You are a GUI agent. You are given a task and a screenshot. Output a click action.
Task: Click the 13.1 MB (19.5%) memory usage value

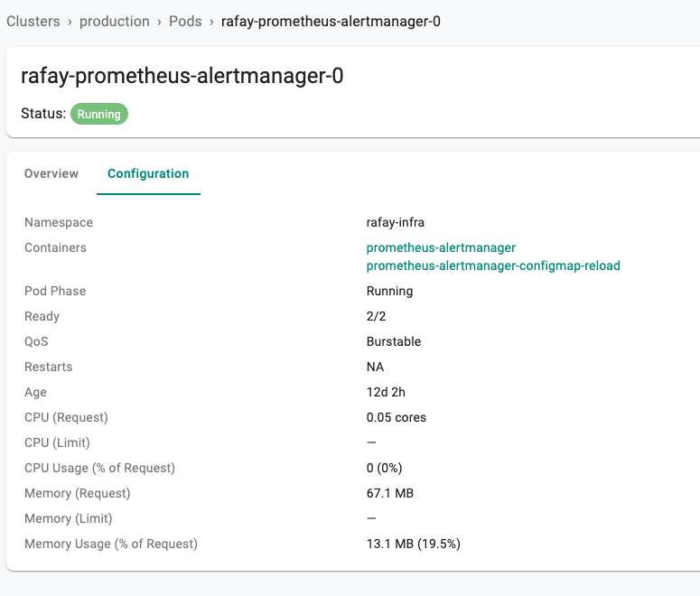tap(414, 544)
